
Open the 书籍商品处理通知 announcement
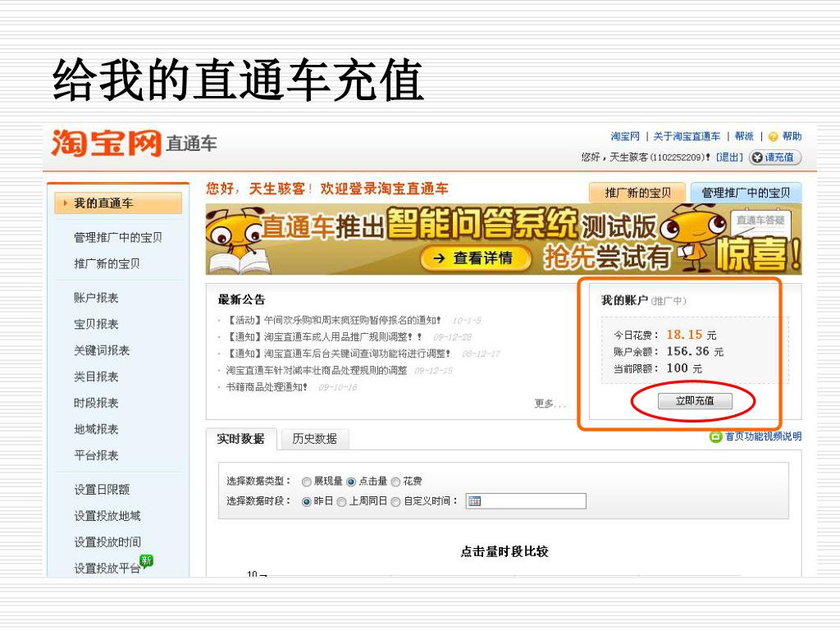point(267,387)
